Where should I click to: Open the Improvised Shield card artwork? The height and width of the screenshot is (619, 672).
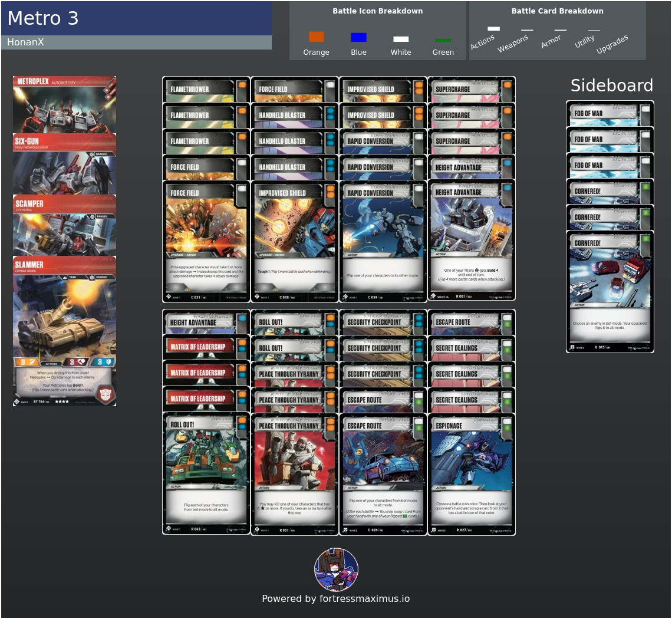click(x=294, y=225)
